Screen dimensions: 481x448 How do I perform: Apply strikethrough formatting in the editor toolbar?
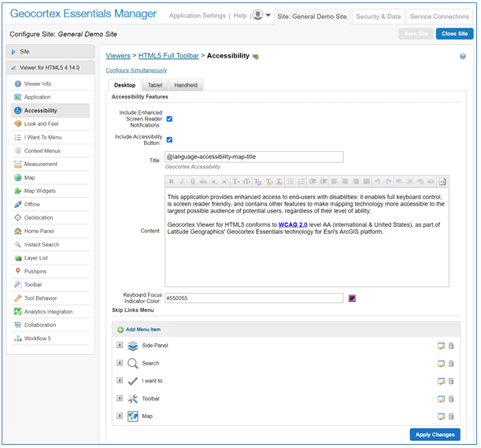[x=203, y=181]
